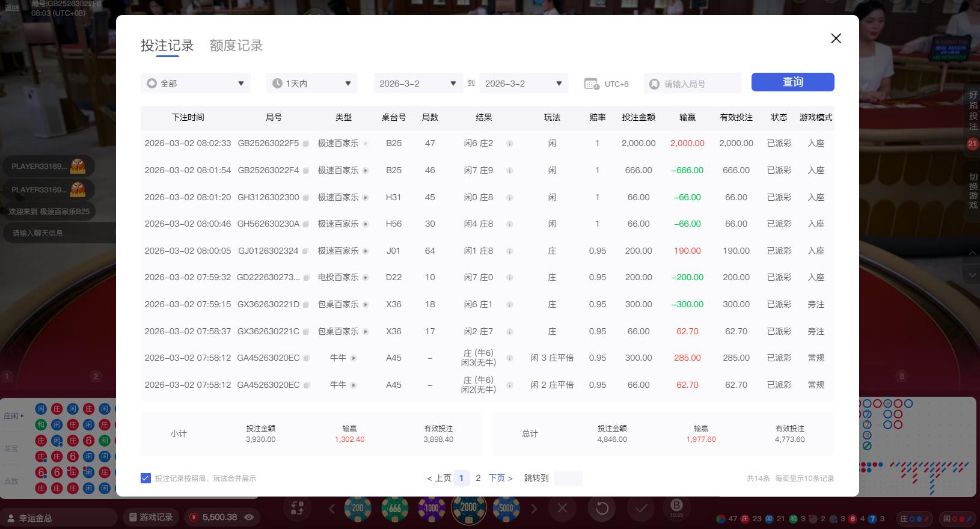The image size is (980, 529).
Task: Copy round number GB25263022F5
Action: (x=305, y=144)
